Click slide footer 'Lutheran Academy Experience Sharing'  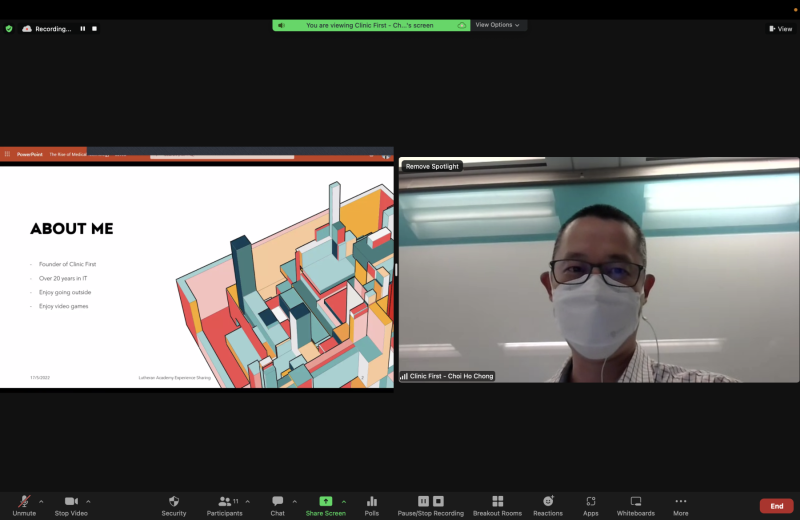pos(174,378)
